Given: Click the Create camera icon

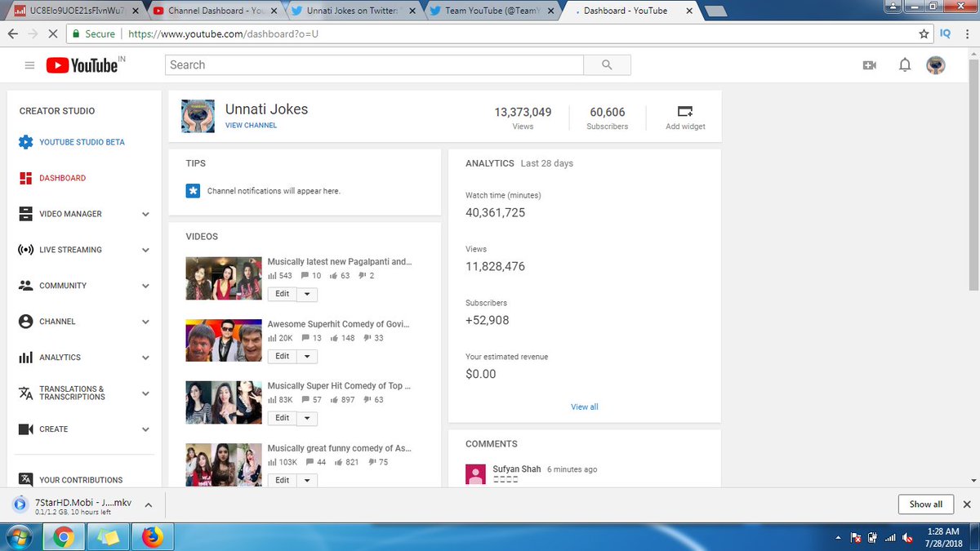Looking at the screenshot, I should (x=25, y=429).
